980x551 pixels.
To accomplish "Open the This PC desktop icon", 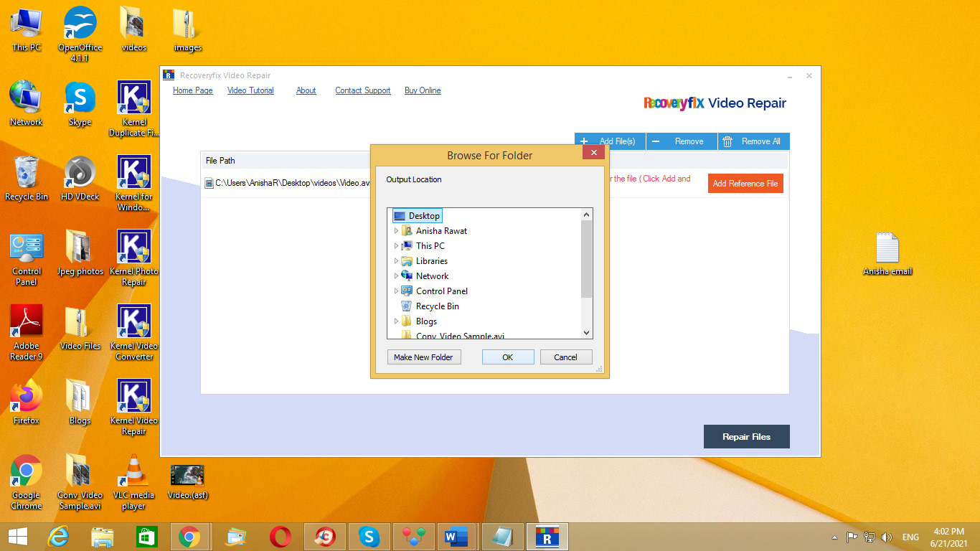I will [27, 30].
